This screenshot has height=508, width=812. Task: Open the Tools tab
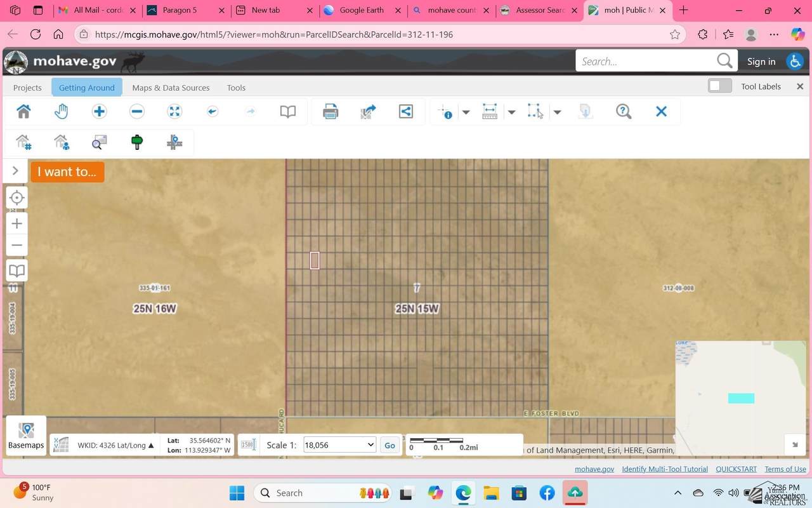coord(236,88)
